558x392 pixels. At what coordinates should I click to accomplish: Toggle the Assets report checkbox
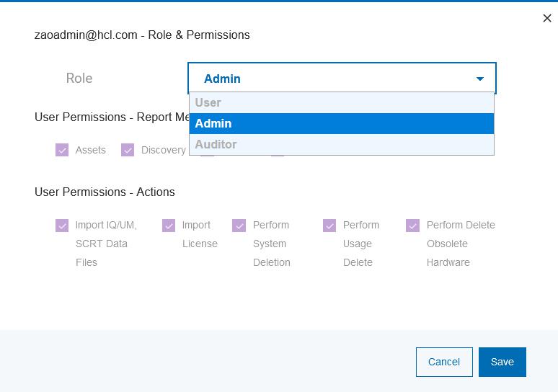tap(62, 150)
